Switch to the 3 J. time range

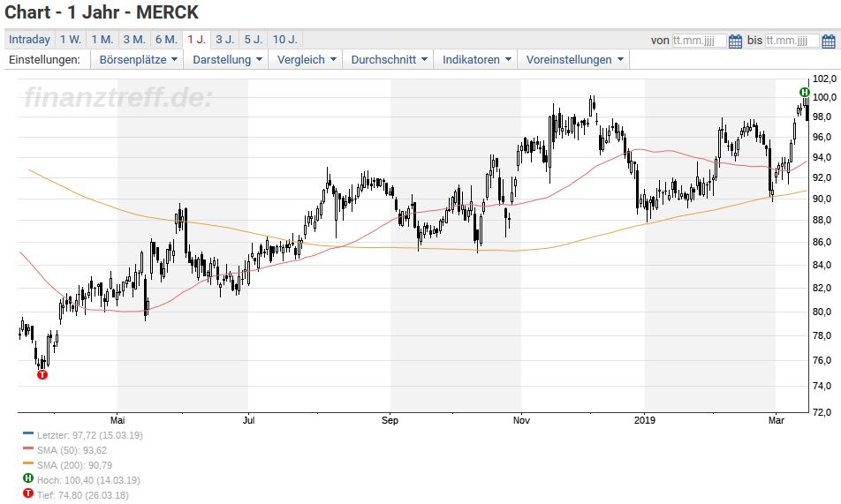click(x=225, y=40)
